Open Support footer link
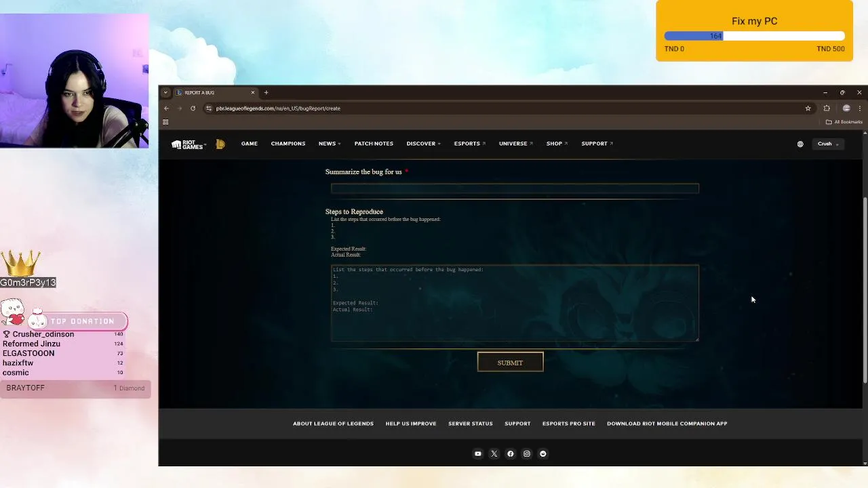Screen dimensions: 868x488 [517, 424]
